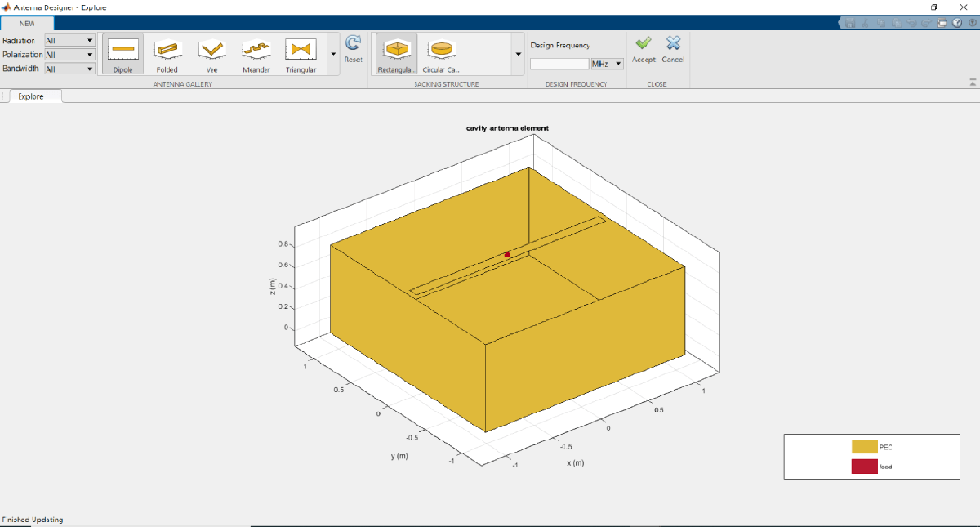Open the Radiation filter dropdown

pos(70,40)
